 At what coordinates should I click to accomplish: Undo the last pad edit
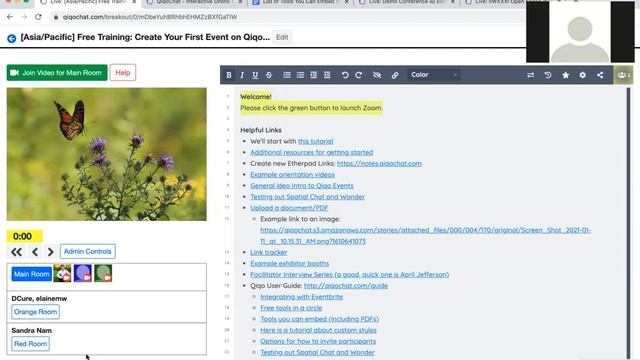click(345, 75)
